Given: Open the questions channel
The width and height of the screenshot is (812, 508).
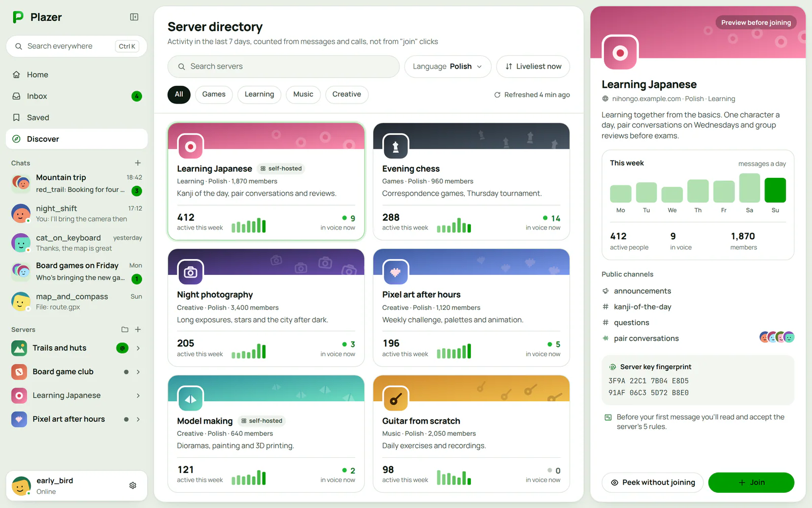Looking at the screenshot, I should coord(698,323).
